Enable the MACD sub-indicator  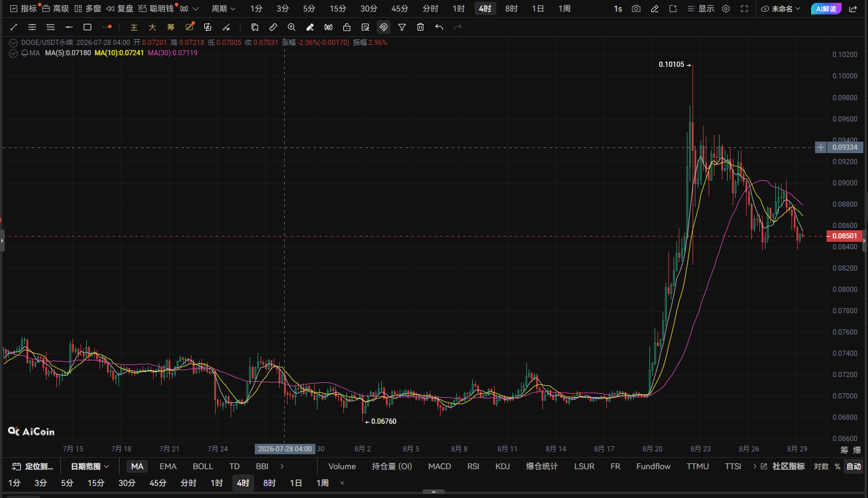click(439, 466)
